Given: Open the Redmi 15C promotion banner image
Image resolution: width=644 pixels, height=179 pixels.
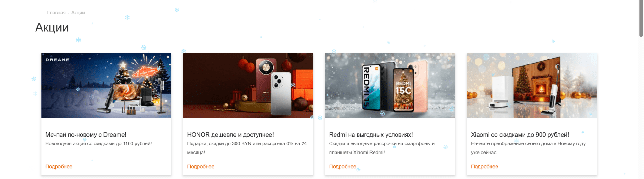Looking at the screenshot, I should (390, 86).
